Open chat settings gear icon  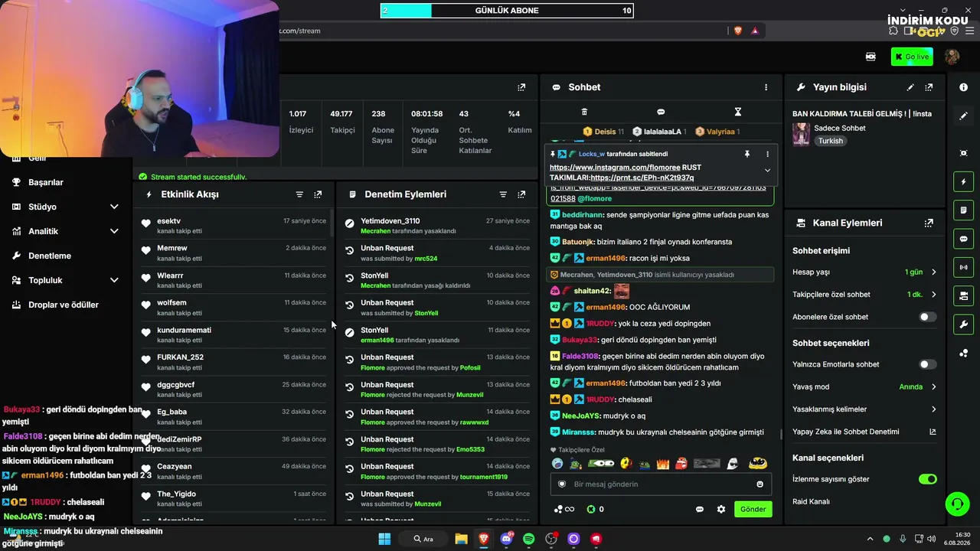tap(720, 509)
